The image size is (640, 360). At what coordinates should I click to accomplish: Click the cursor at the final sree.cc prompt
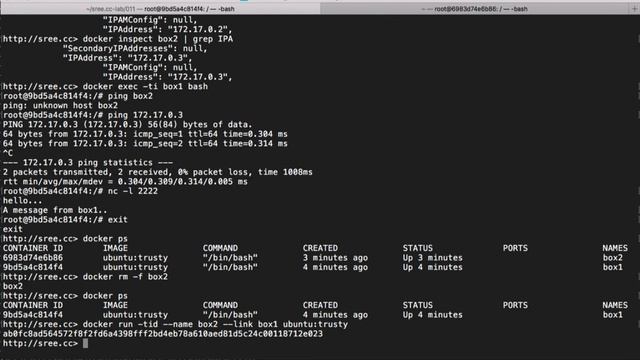(85, 343)
